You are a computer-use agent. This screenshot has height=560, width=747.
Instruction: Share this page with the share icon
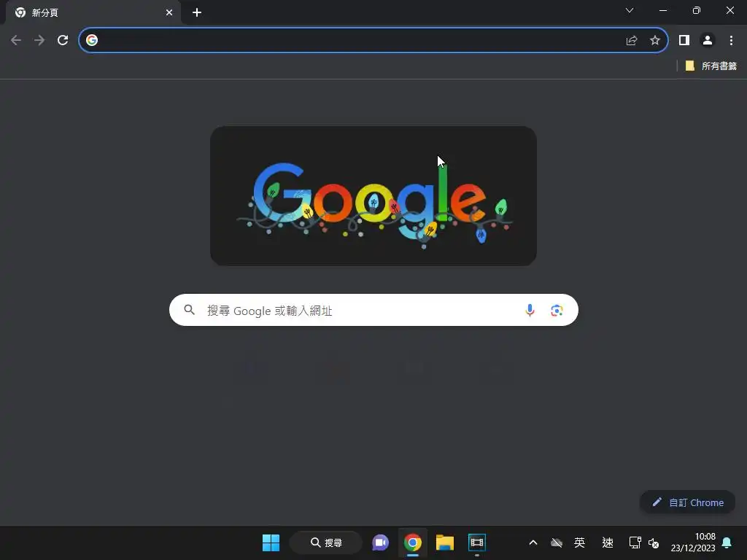tap(632, 41)
